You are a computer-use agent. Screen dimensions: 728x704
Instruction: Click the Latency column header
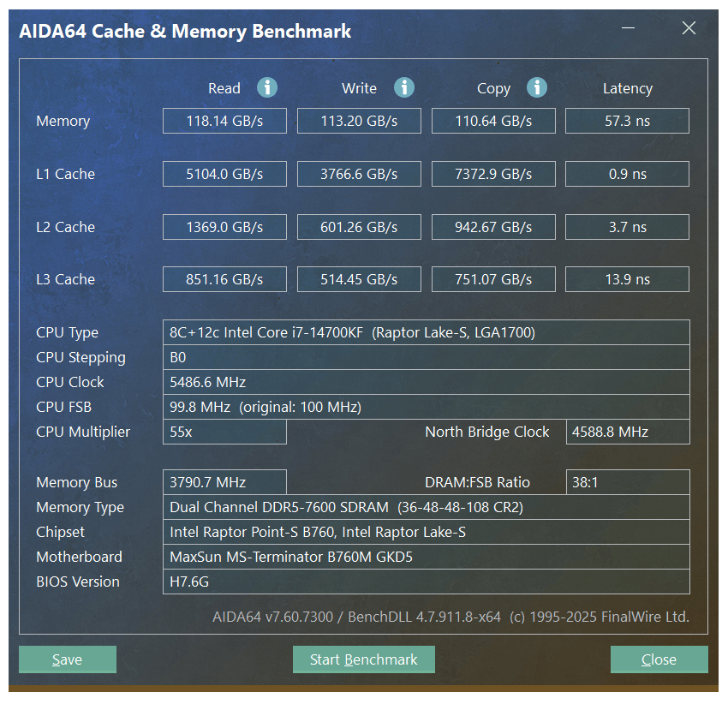[x=628, y=89]
